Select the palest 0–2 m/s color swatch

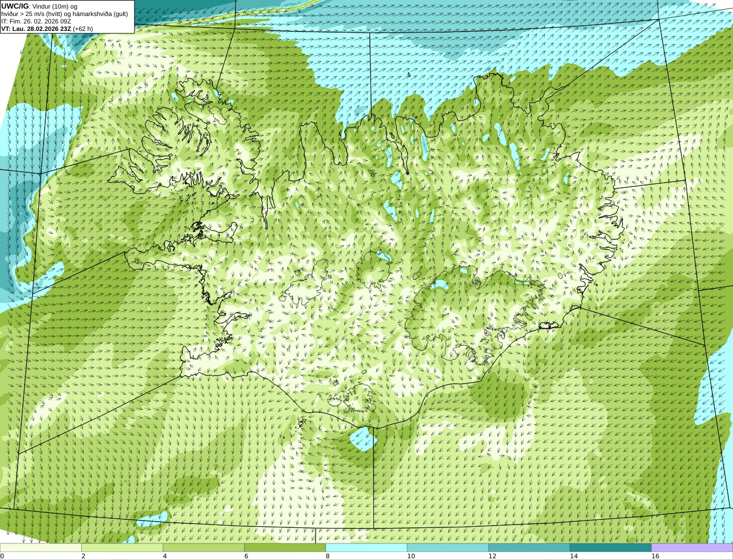pos(41,547)
